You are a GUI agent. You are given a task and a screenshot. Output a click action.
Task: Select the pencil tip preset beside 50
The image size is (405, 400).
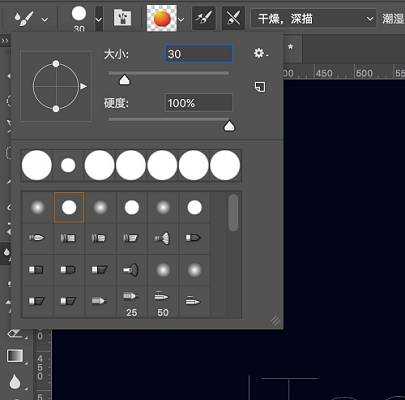pyautogui.click(x=194, y=301)
